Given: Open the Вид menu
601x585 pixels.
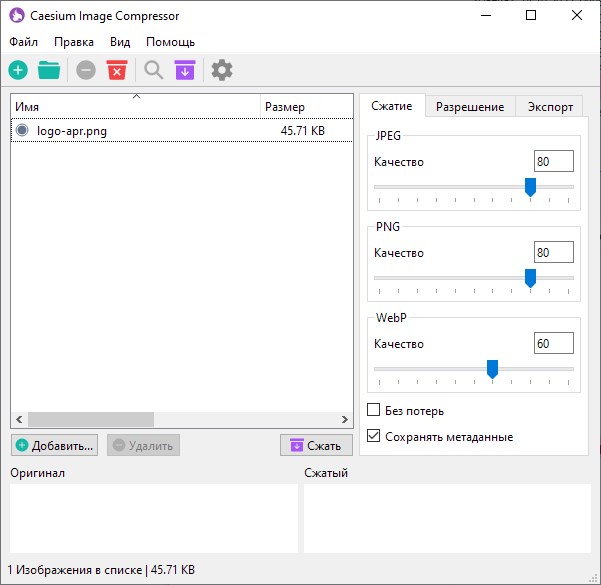Looking at the screenshot, I should click(120, 42).
